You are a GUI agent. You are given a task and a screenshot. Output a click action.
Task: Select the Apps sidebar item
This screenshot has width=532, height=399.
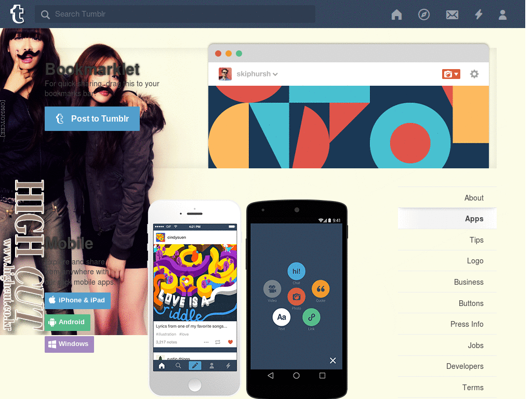pyautogui.click(x=447, y=219)
